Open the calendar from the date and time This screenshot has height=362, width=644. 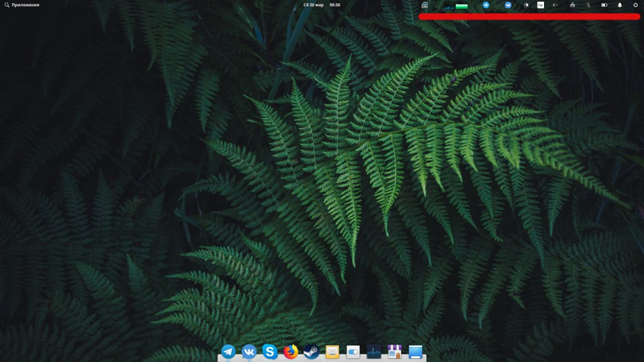coord(321,5)
